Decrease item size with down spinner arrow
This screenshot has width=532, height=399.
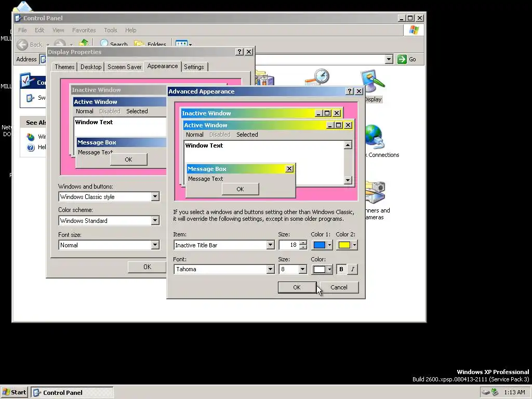pyautogui.click(x=303, y=247)
